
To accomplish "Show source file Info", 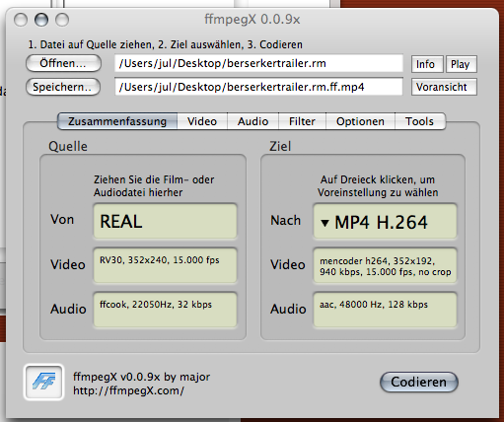I will (x=427, y=64).
